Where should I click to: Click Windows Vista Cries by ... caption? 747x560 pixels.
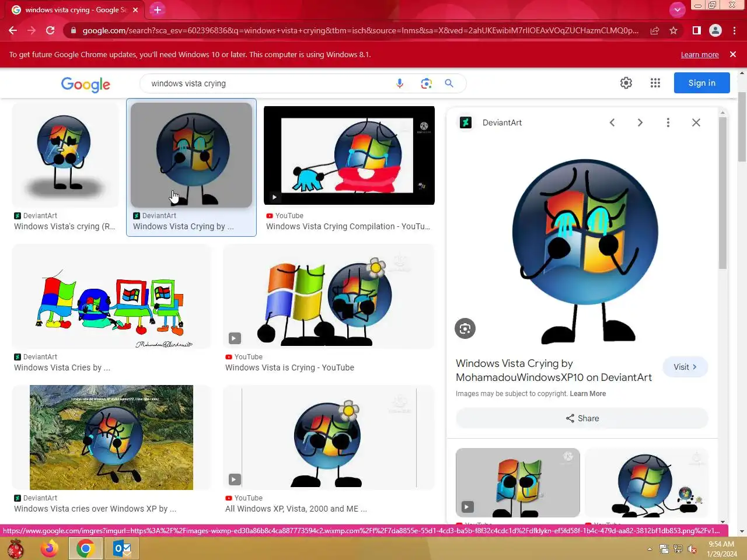point(62,367)
